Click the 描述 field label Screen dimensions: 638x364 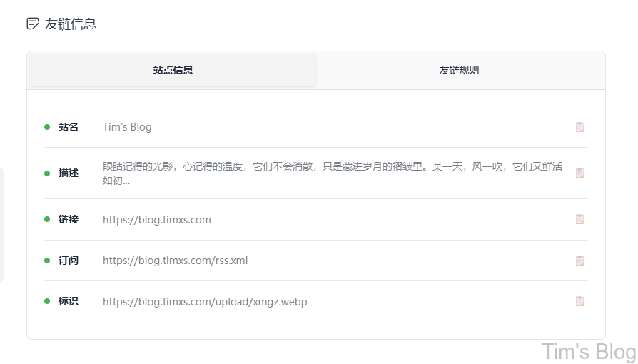69,173
